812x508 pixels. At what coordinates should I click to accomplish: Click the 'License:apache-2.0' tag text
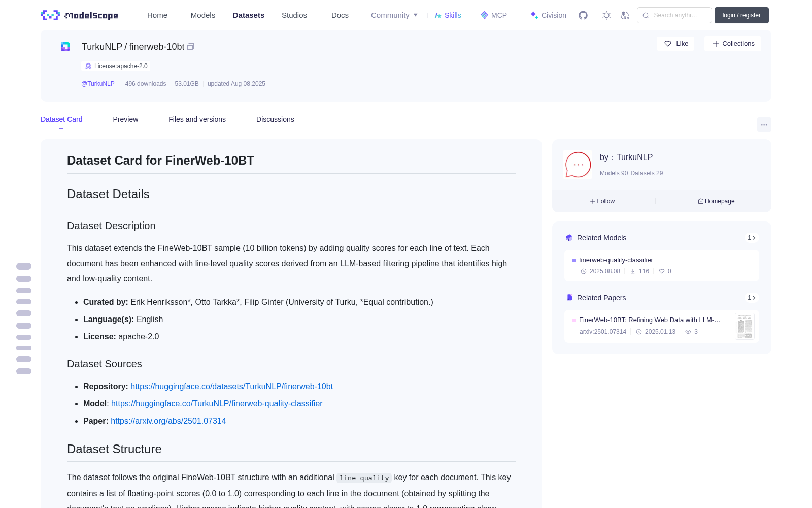[121, 66]
